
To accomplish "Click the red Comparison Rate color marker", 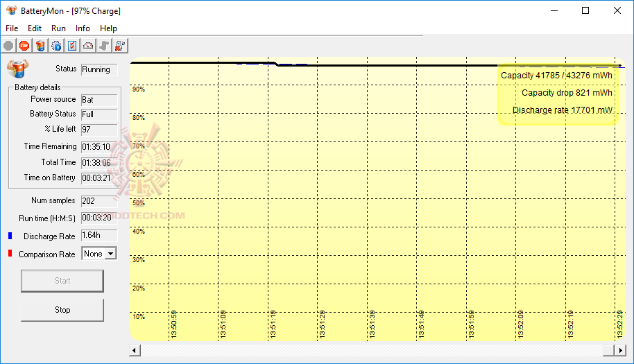I will click(x=10, y=253).
